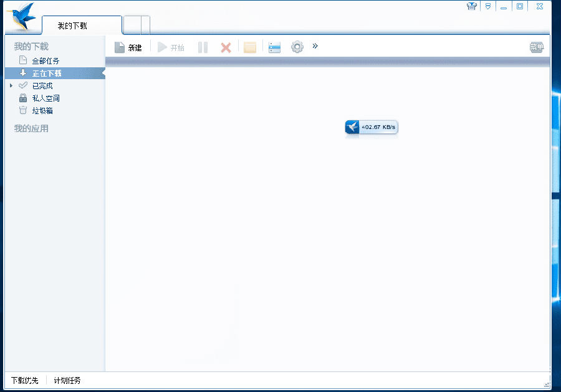The width and height of the screenshot is (561, 392).
Task: Click 下载优先 in status bar
Action: (x=25, y=380)
